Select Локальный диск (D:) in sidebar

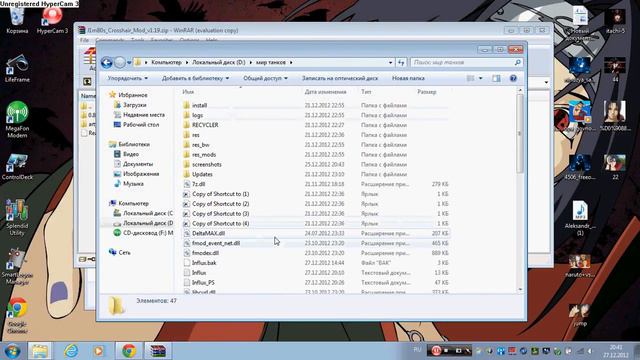[143, 223]
